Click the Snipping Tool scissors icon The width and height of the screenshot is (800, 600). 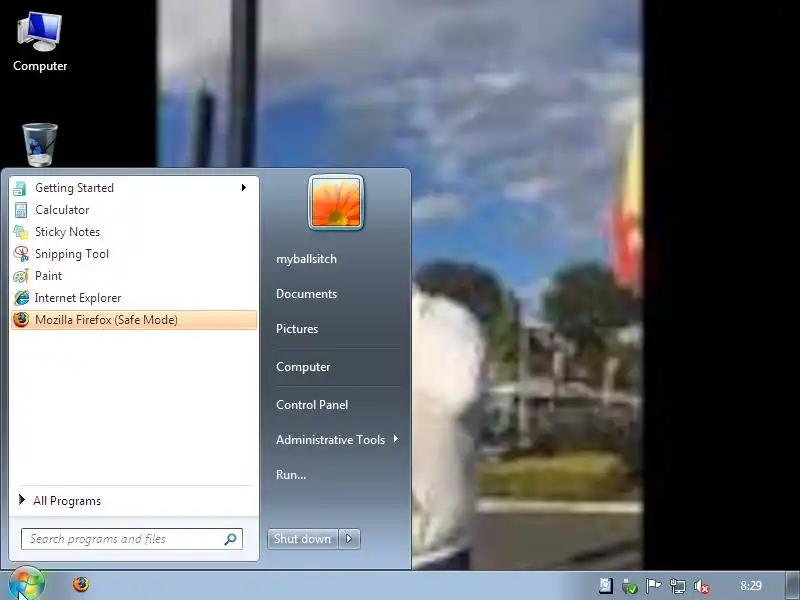point(21,254)
